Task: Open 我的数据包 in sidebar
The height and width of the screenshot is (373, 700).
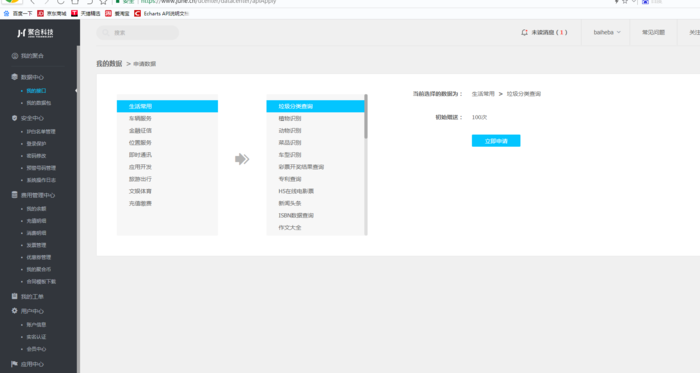Action: (x=39, y=103)
